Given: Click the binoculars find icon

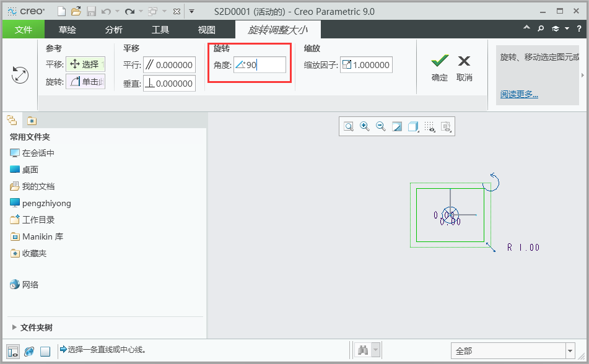Looking at the screenshot, I should click(x=363, y=350).
